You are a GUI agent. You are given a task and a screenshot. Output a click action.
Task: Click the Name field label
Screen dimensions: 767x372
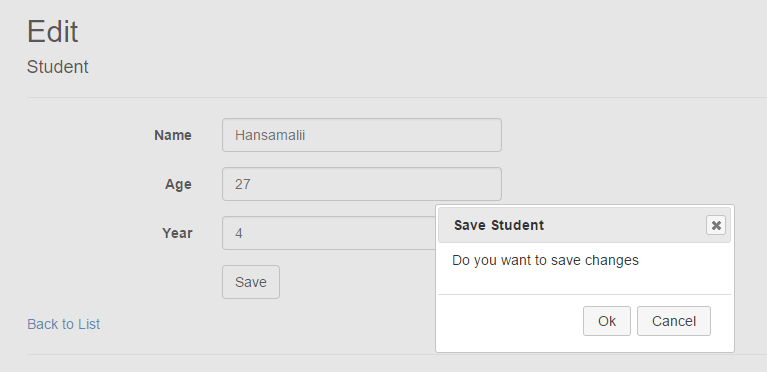(173, 135)
